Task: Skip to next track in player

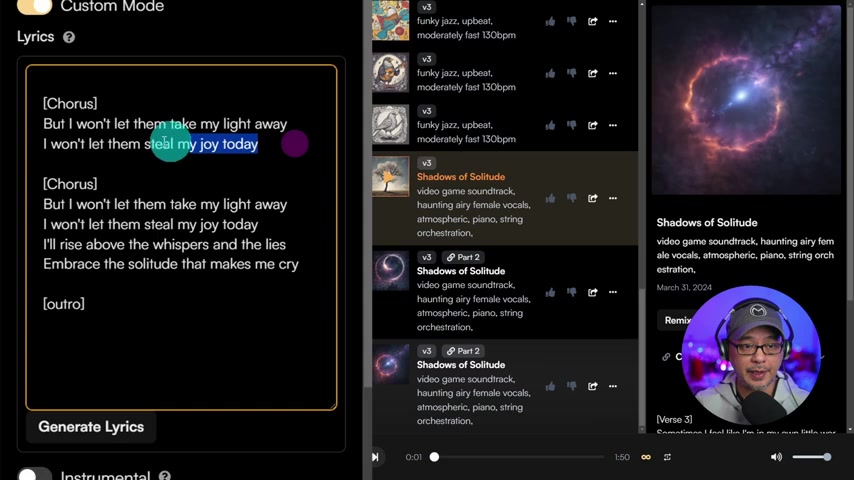Action: [x=375, y=457]
